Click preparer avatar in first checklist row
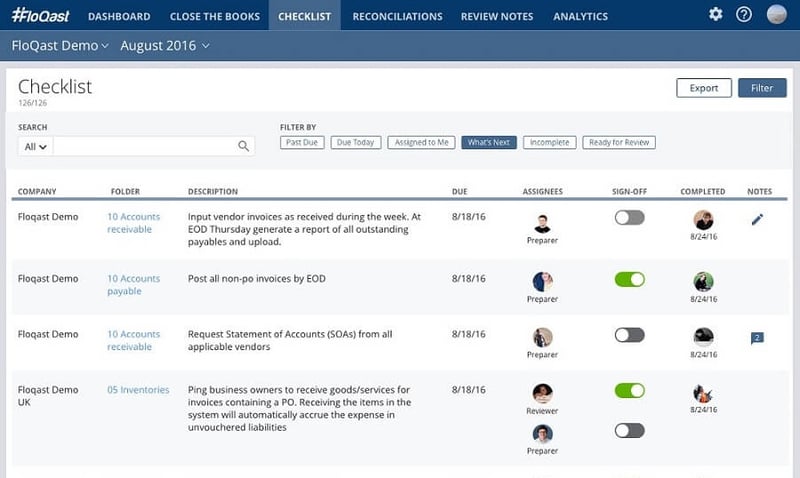The height and width of the screenshot is (478, 800). [x=542, y=222]
